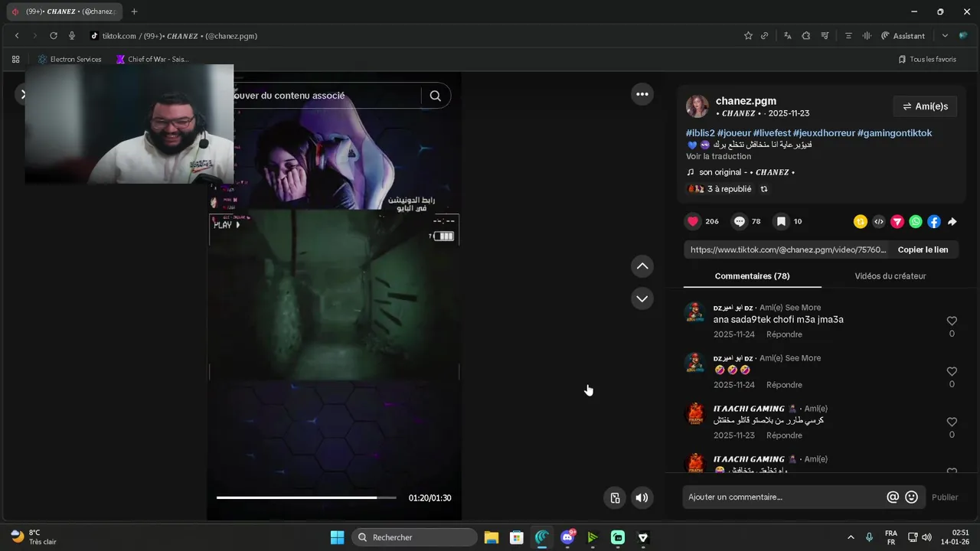Switch to Commentaires (78) tab
Image resolution: width=980 pixels, height=551 pixels.
(752, 276)
